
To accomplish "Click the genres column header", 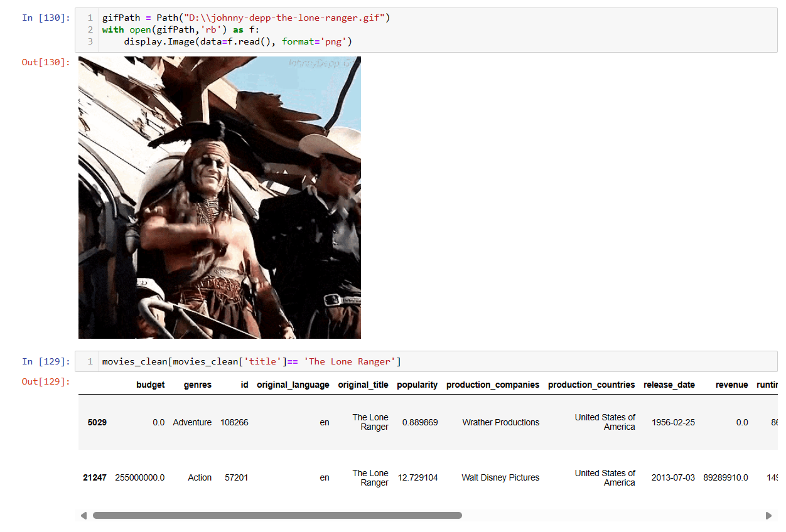I will (198, 385).
